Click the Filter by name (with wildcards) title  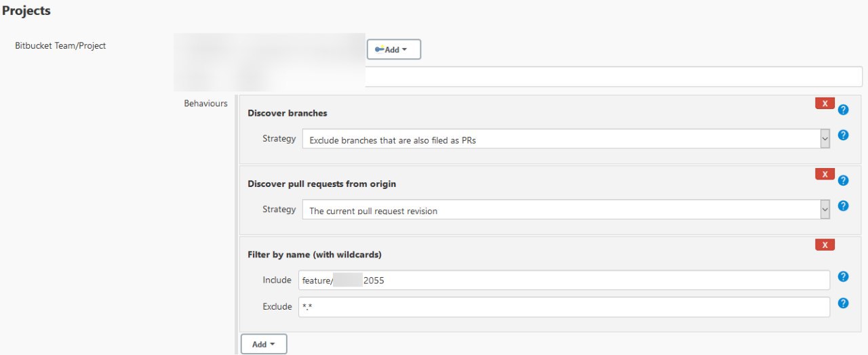click(315, 255)
